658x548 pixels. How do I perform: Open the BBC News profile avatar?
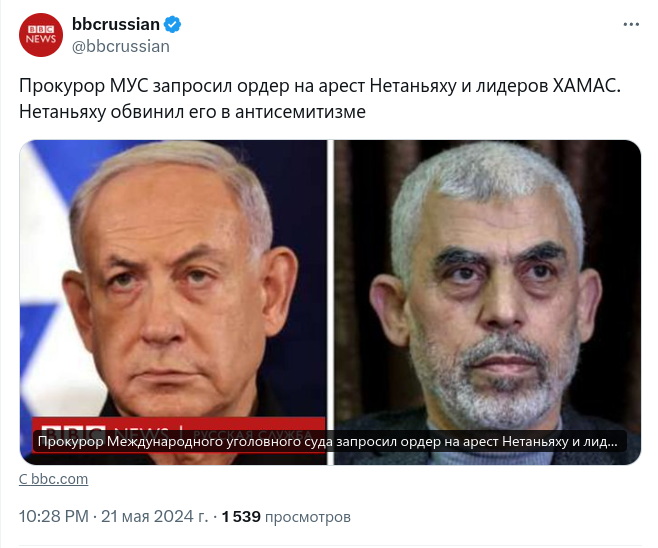pyautogui.click(x=41, y=35)
